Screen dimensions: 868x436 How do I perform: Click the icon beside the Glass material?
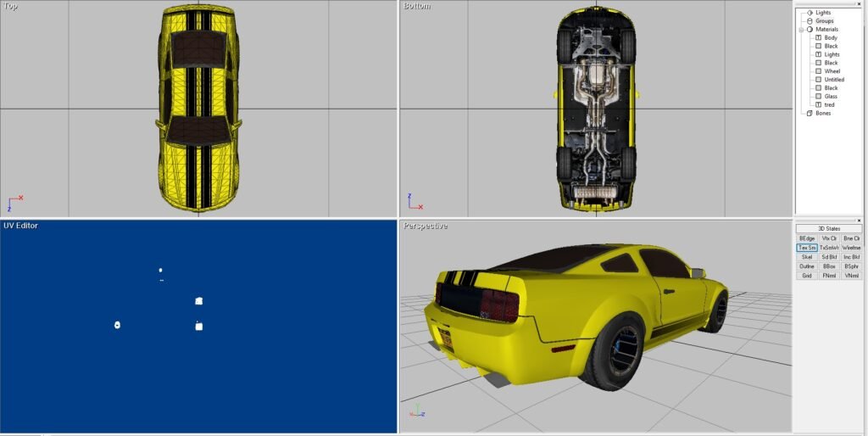pyautogui.click(x=818, y=97)
